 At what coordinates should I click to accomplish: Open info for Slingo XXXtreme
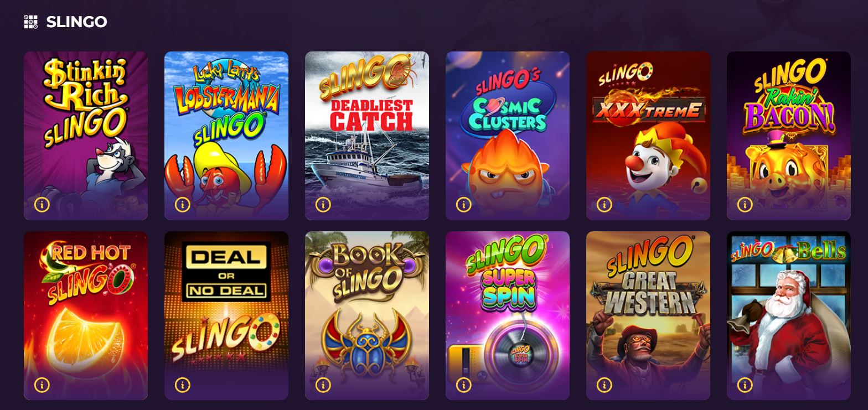[x=604, y=205]
